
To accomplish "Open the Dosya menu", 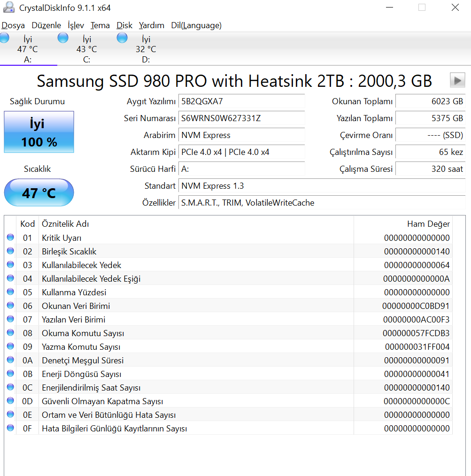I will [13, 25].
